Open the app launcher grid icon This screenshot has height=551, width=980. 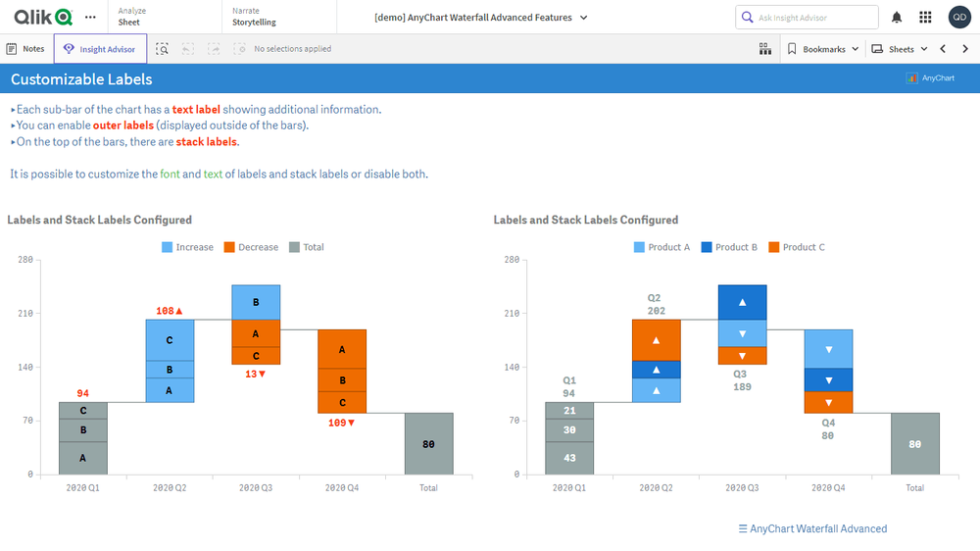tap(926, 17)
